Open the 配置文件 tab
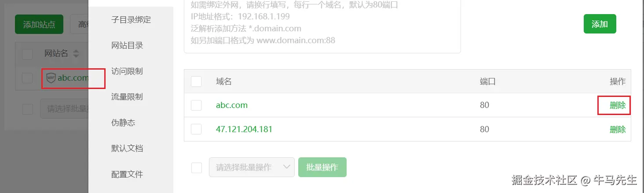The width and height of the screenshot is (644, 193). click(127, 174)
